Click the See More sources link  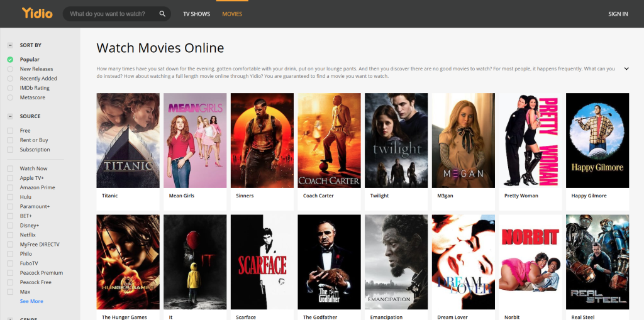(x=31, y=301)
